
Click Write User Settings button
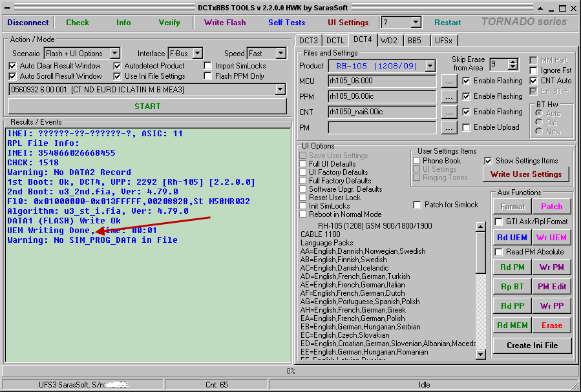tap(526, 174)
